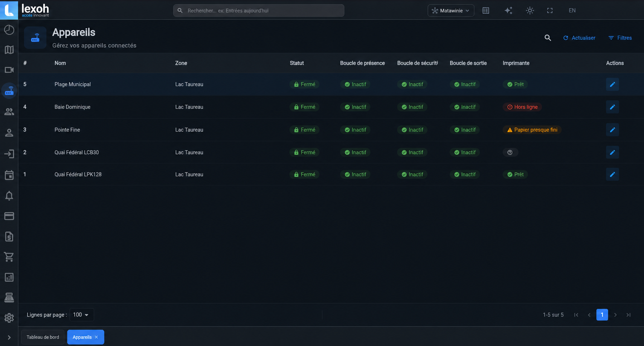Open the video camera sidebar icon
The width and height of the screenshot is (644, 346).
click(9, 70)
